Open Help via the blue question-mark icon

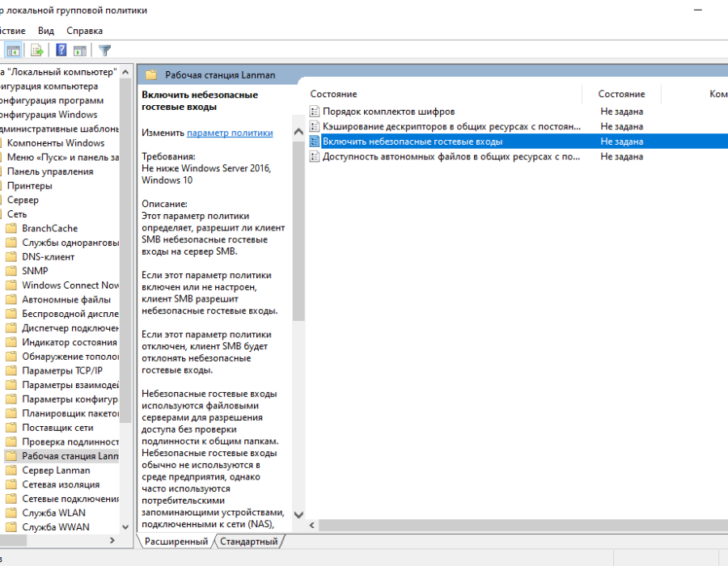(x=61, y=50)
